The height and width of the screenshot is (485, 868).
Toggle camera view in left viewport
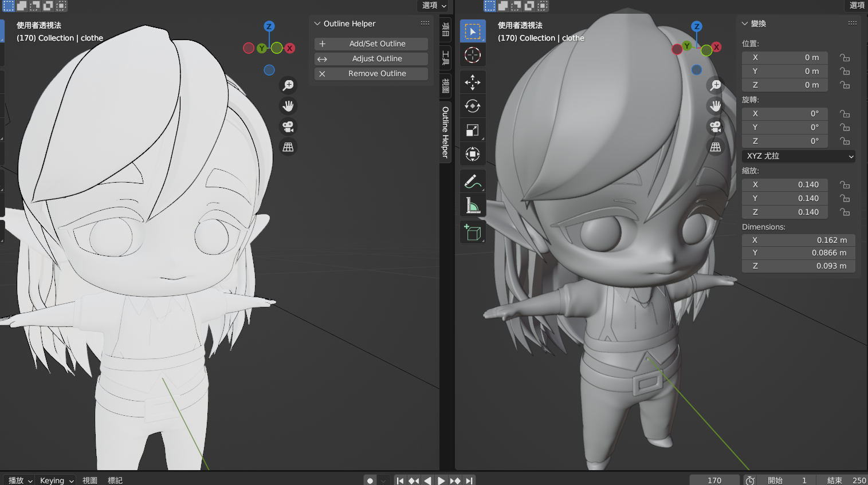point(288,127)
